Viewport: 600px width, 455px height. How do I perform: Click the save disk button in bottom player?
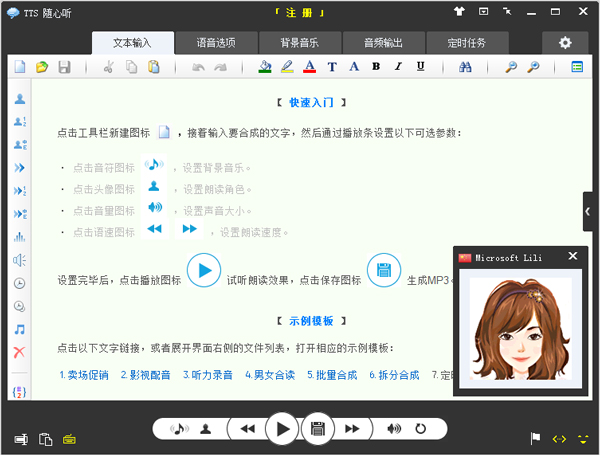pos(317,429)
